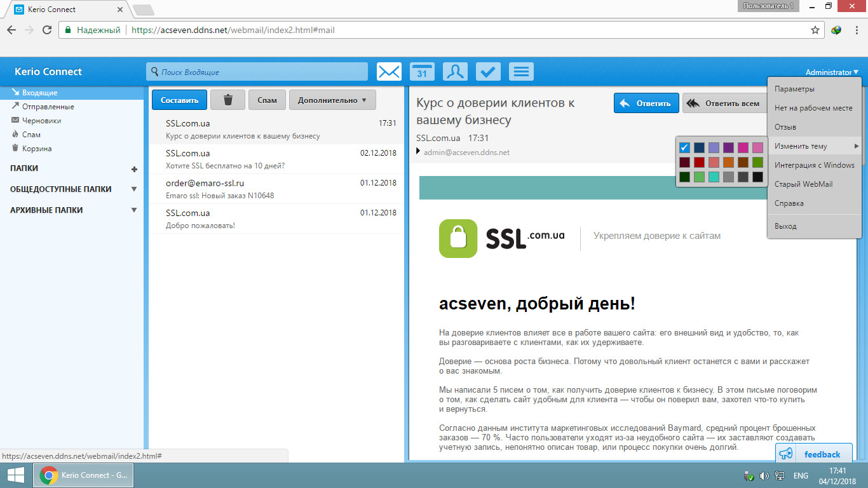The height and width of the screenshot is (488, 868).
Task: Select Старый WebMail menu item
Action: (x=815, y=184)
